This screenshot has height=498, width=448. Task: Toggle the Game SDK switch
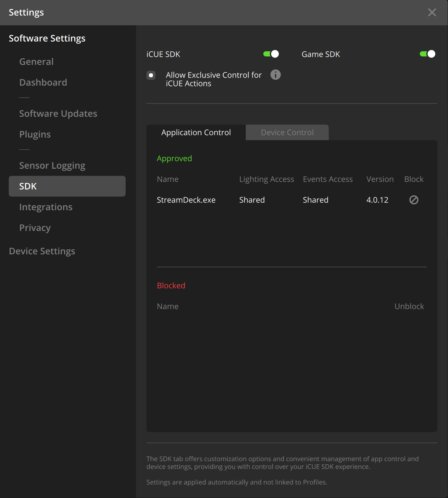pos(428,54)
